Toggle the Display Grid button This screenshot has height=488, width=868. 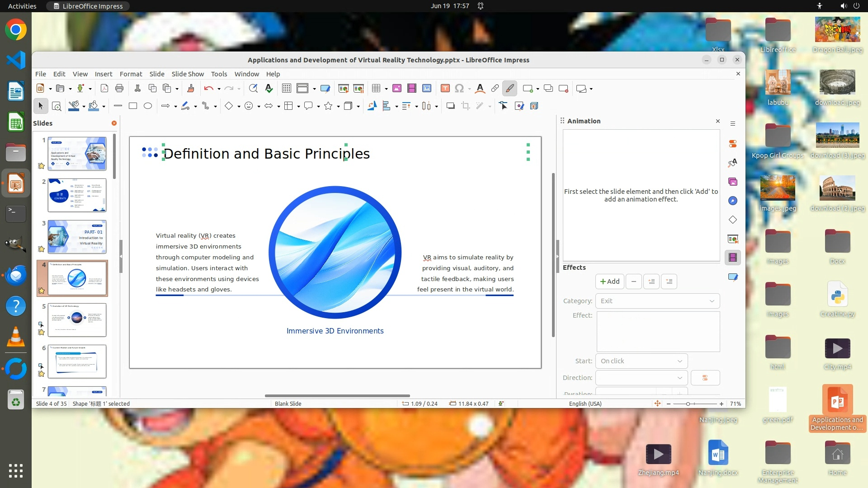pyautogui.click(x=286, y=89)
